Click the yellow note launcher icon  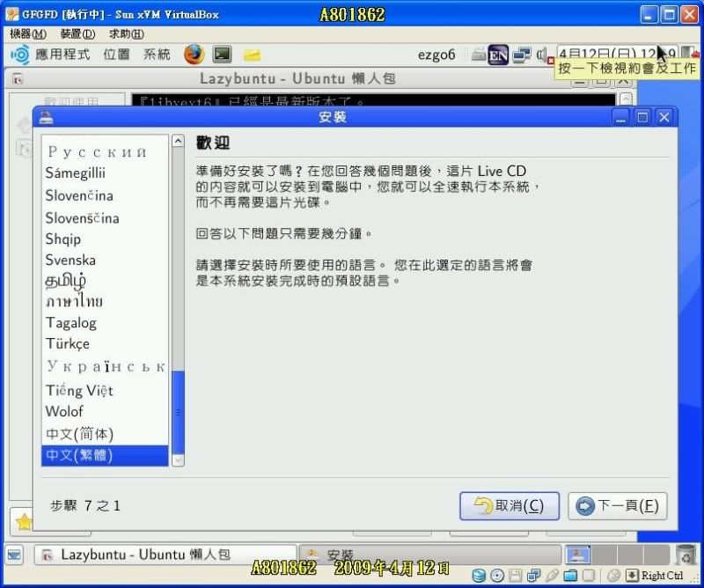[252, 55]
